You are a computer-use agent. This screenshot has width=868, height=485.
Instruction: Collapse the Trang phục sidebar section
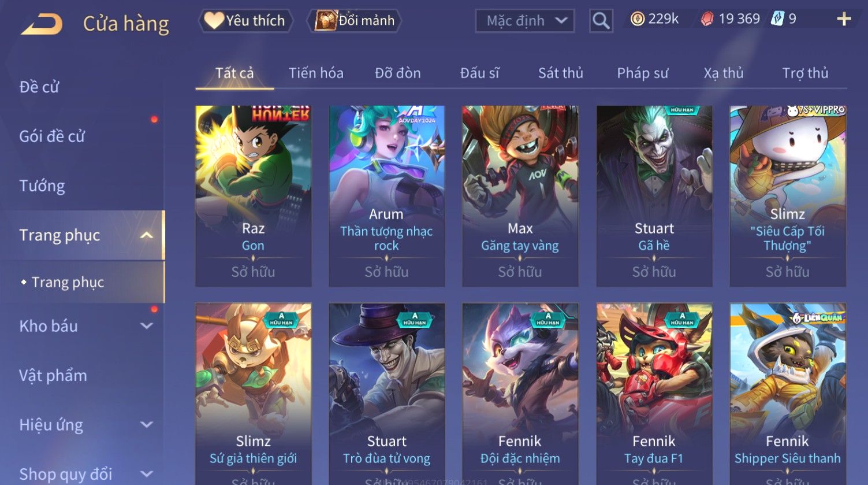click(147, 235)
